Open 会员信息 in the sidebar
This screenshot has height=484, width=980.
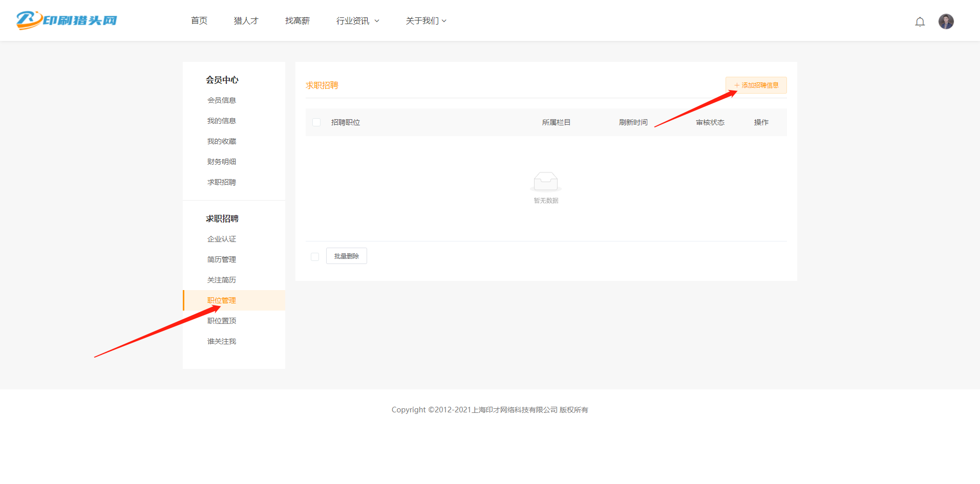[221, 100]
